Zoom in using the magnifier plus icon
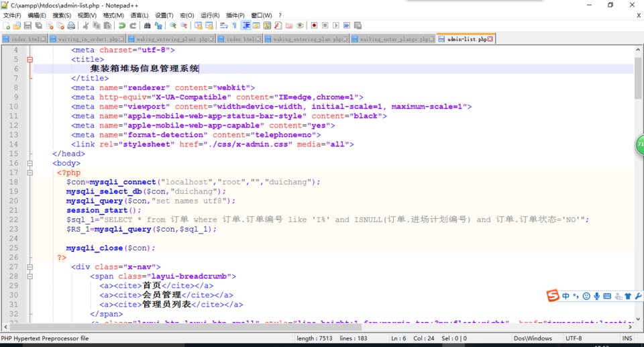This screenshot has width=644, height=347. (173, 26)
